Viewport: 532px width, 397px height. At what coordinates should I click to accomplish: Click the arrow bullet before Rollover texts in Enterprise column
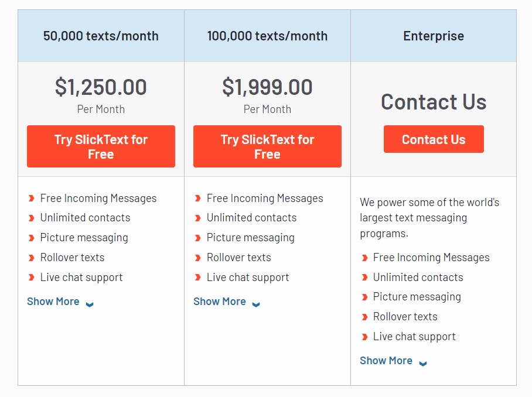[x=364, y=316]
